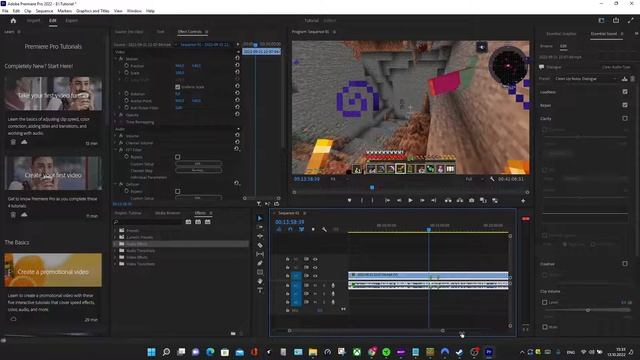
Task: Toggle the Mute checkbox in Essential Sound
Action: [x=544, y=327]
